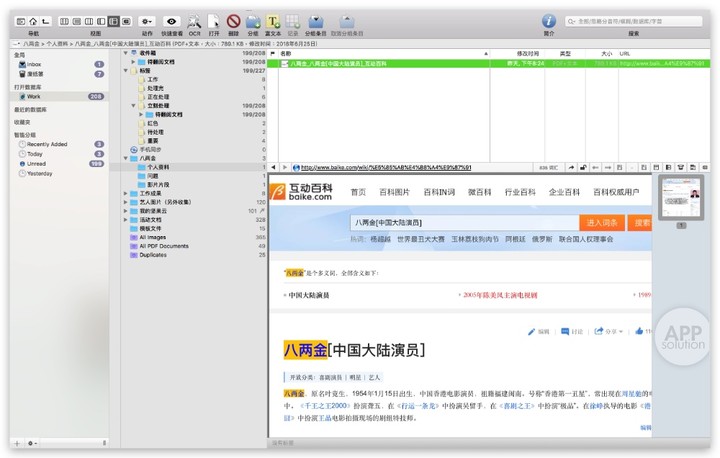Click the 取消分组条目 toolbar icon
Image resolution: width=720 pixels, height=458 pixels.
[347, 22]
